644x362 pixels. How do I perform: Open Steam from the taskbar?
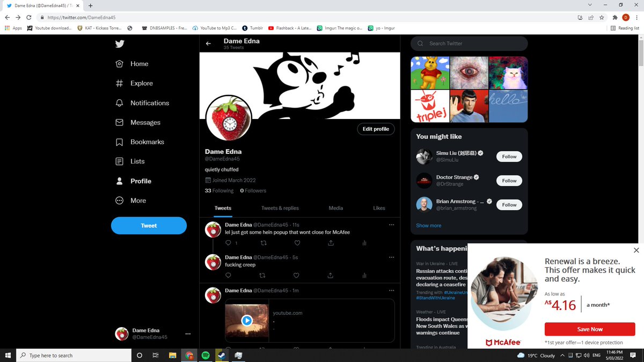222,355
